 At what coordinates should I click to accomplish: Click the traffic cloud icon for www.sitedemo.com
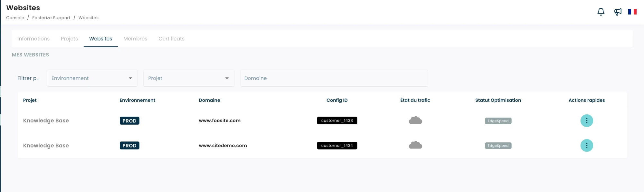(415, 145)
